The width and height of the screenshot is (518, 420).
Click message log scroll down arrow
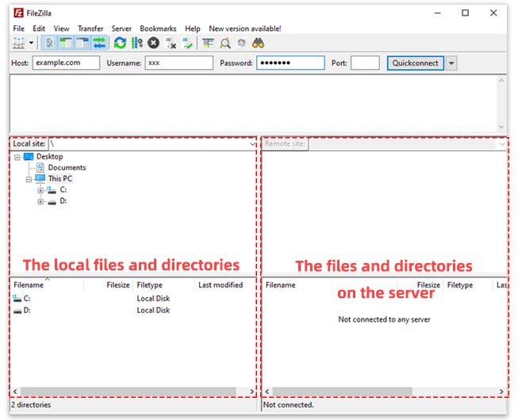pyautogui.click(x=501, y=127)
